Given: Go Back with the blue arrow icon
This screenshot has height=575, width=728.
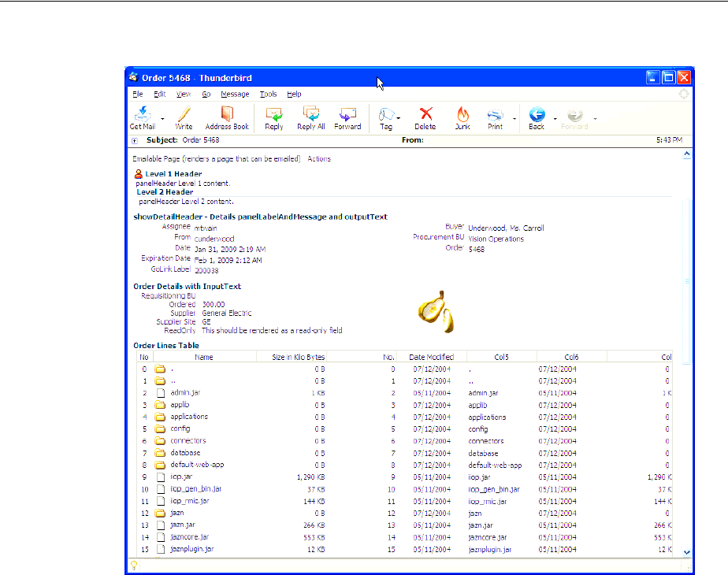Looking at the screenshot, I should coord(537,114).
